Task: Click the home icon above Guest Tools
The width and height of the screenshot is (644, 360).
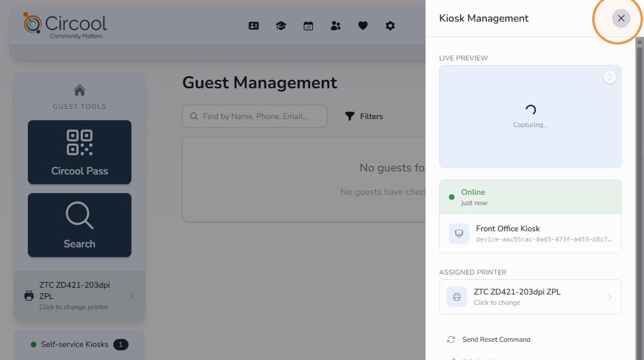Action: point(80,89)
